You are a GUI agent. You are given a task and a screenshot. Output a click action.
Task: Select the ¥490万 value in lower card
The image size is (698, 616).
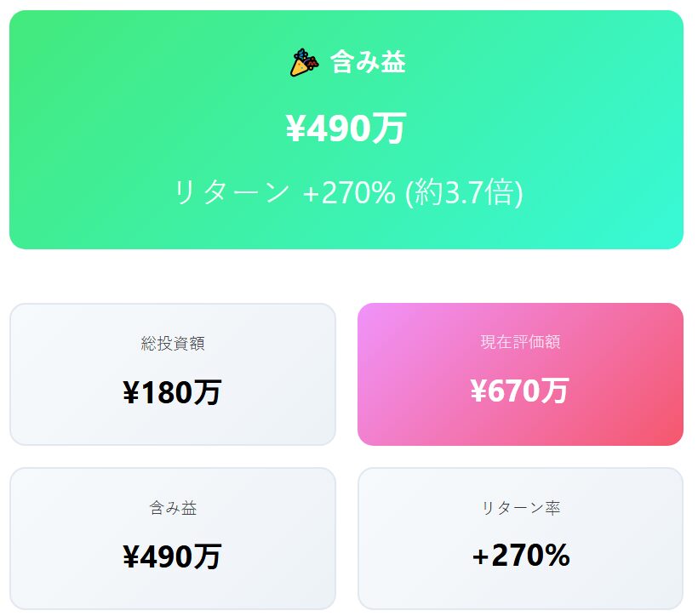click(173, 556)
